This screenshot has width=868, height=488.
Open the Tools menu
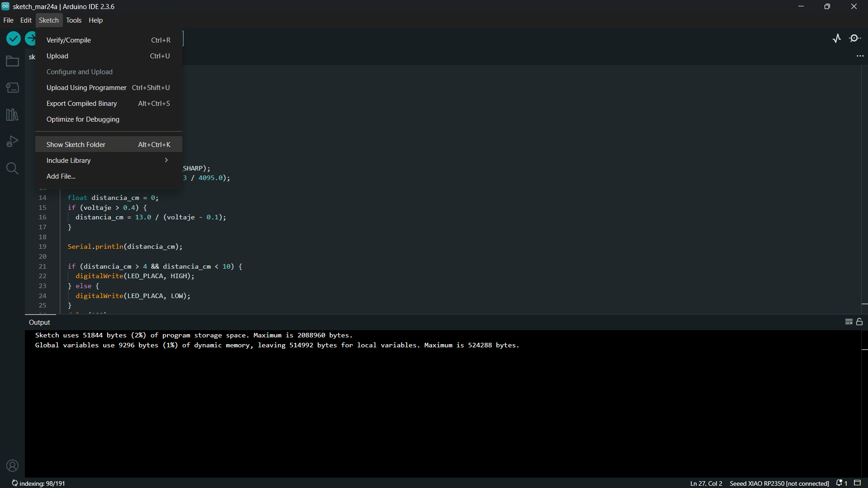pos(73,20)
